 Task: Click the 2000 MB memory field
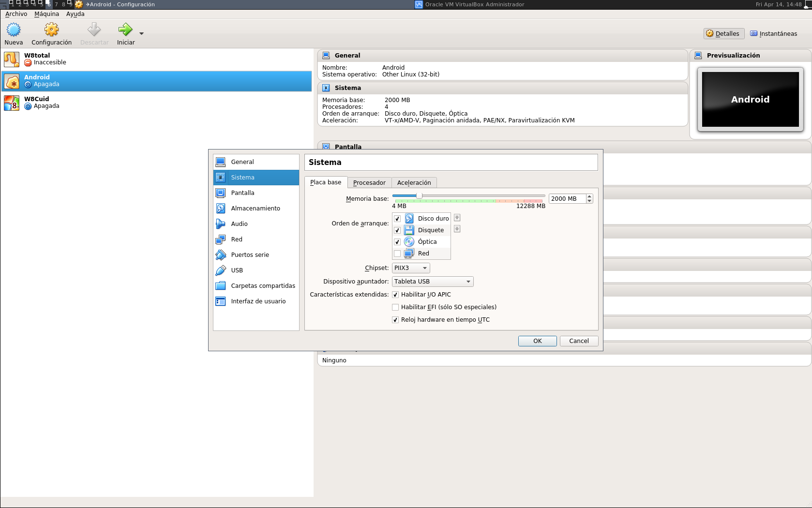tap(567, 199)
